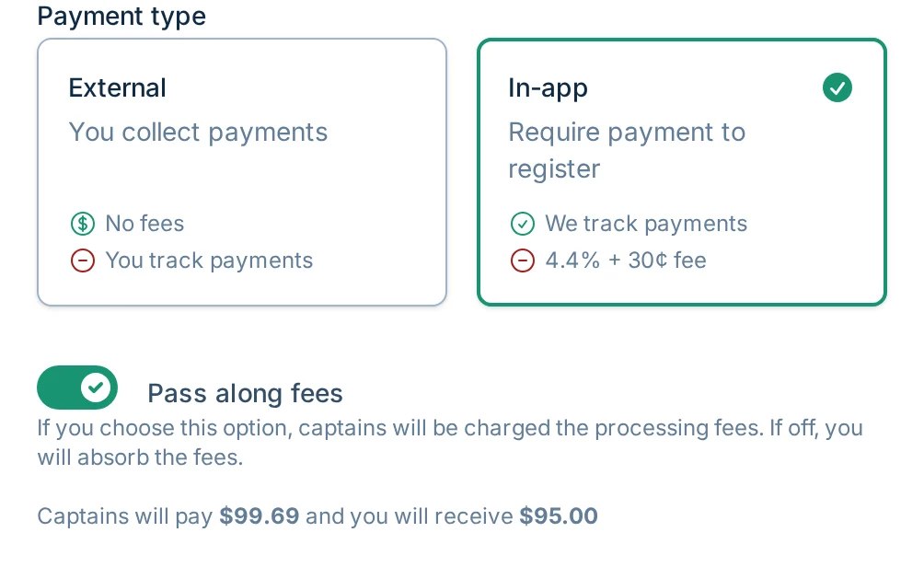Click the bold '$99.69' amount text
The image size is (924, 567).
[x=259, y=516]
